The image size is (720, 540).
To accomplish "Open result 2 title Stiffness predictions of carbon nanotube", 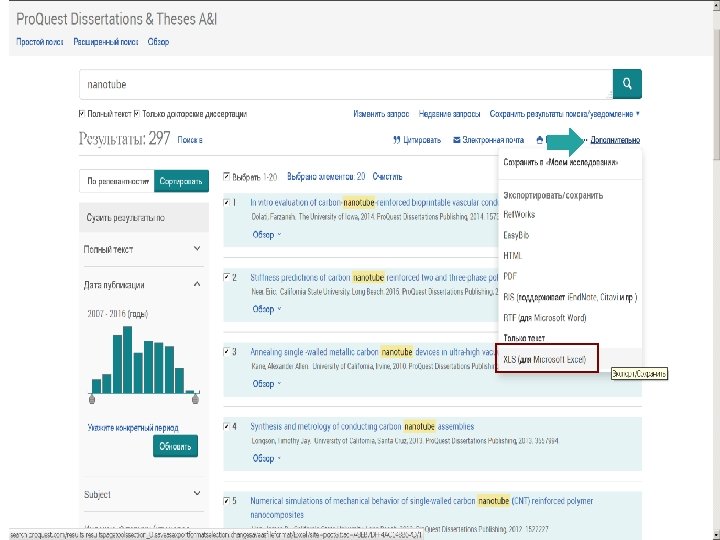I will tap(374, 277).
